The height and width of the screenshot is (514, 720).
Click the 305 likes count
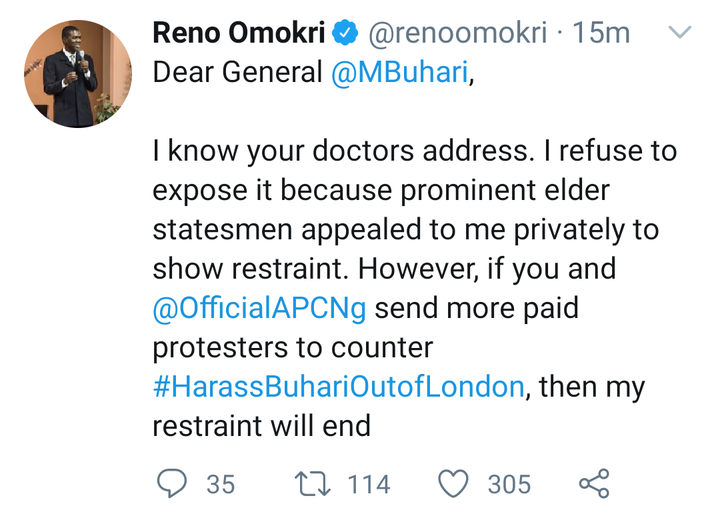click(x=509, y=485)
